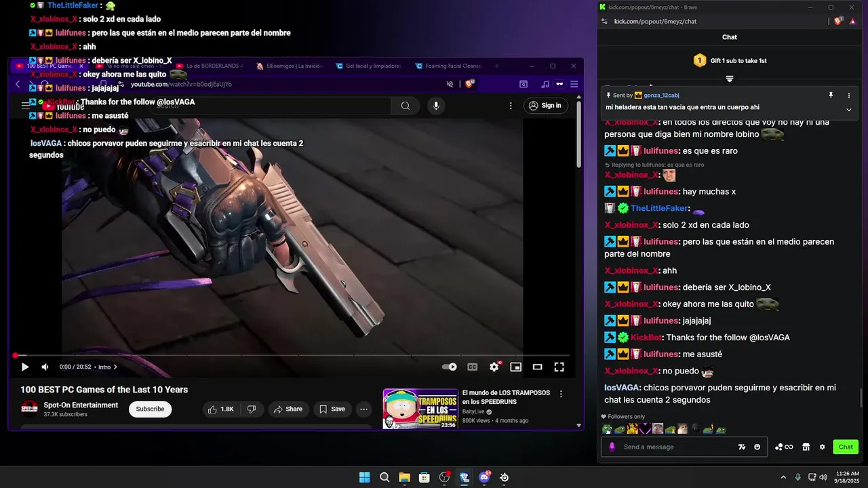Open channel points infinity icon
Viewport: 868px width, 488px height.
[784, 447]
